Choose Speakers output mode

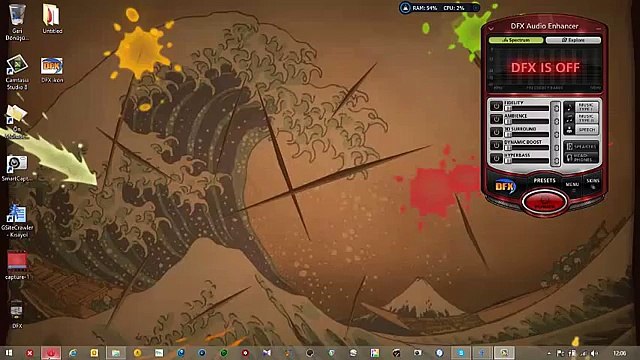pyautogui.click(x=582, y=146)
